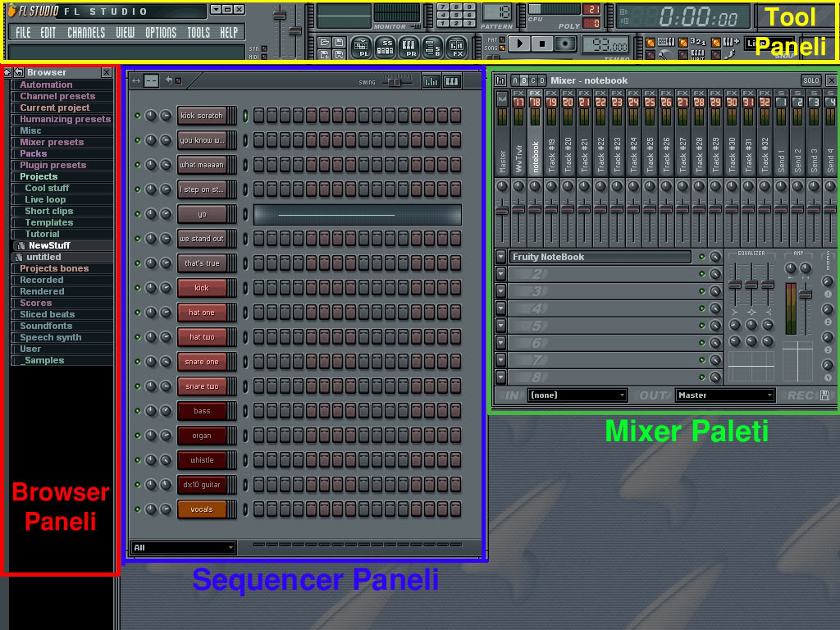Open the CHANNELS menu
Screen dimensions: 840x630
pyautogui.click(x=86, y=33)
